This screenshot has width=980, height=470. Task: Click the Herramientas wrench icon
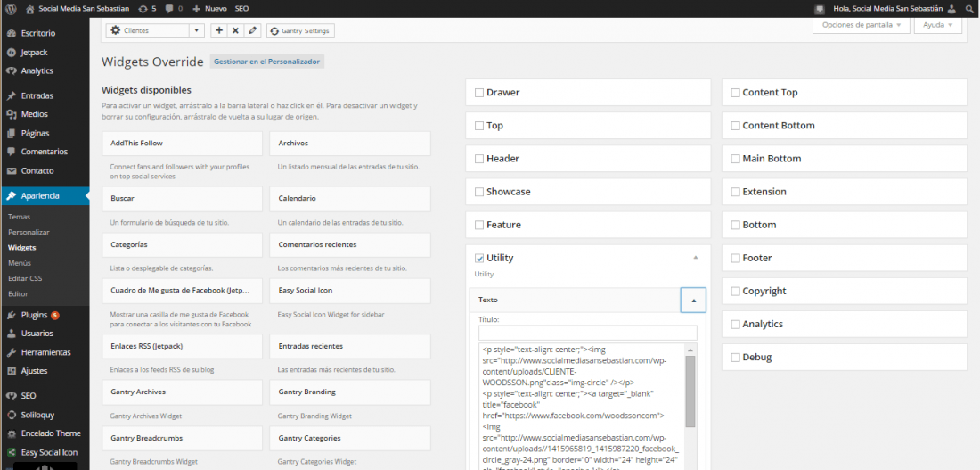pos(12,351)
